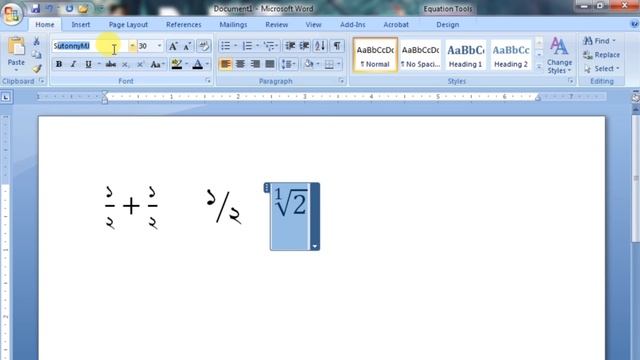Click font color A button
The width and height of the screenshot is (640, 360).
point(198,64)
